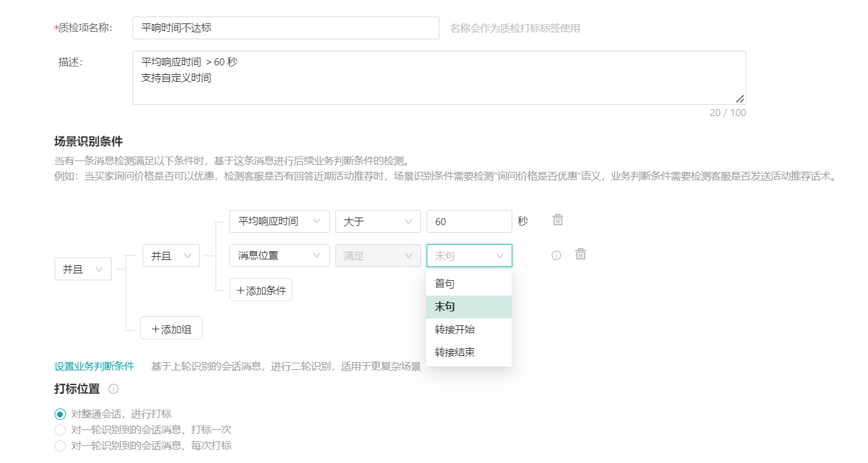The image size is (868, 463).
Task: Click the 打标位置 heading text
Action: [x=77, y=389]
